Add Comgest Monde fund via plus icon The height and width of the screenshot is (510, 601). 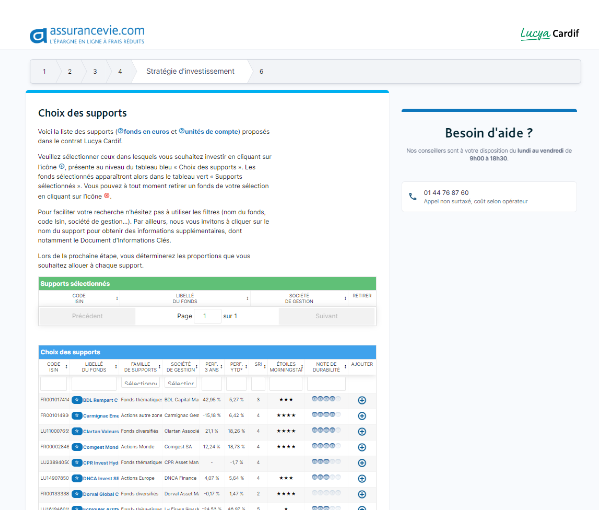[362, 447]
